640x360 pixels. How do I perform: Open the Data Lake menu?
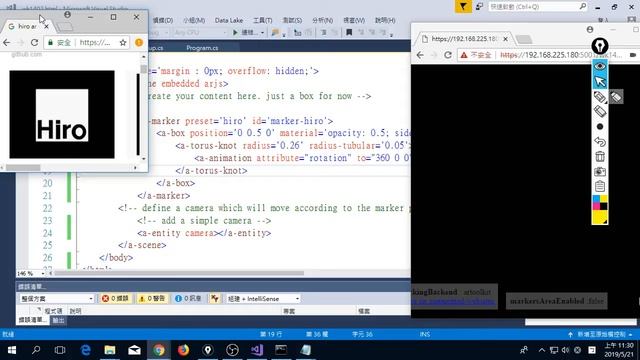point(229,20)
